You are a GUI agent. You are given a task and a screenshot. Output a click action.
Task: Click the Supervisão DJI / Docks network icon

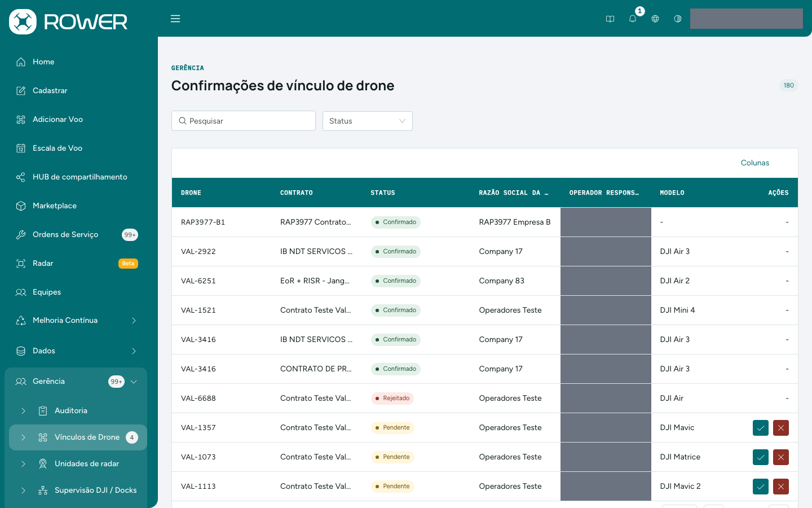click(43, 490)
